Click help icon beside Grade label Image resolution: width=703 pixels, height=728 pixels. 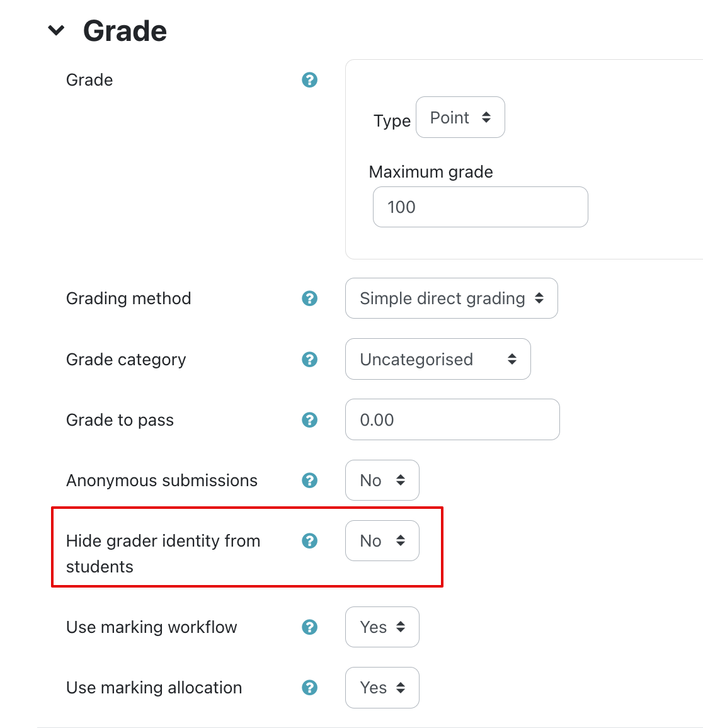pos(309,80)
